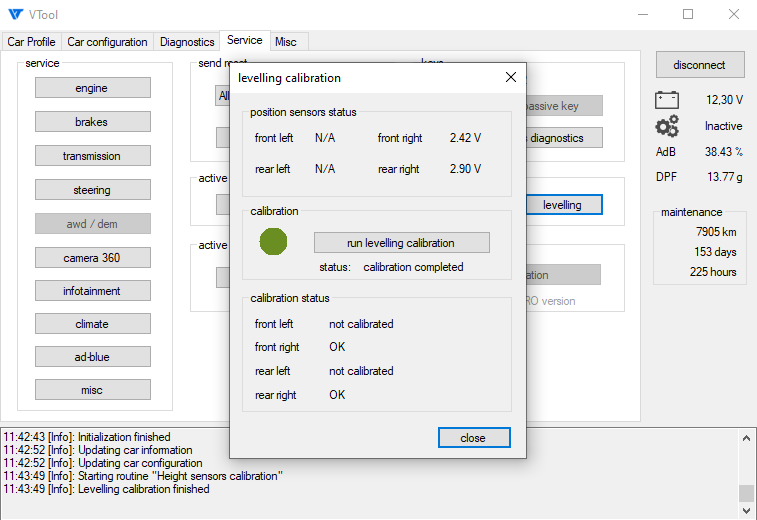Click the green calibration status indicator
The width and height of the screenshot is (757, 520).
(273, 242)
